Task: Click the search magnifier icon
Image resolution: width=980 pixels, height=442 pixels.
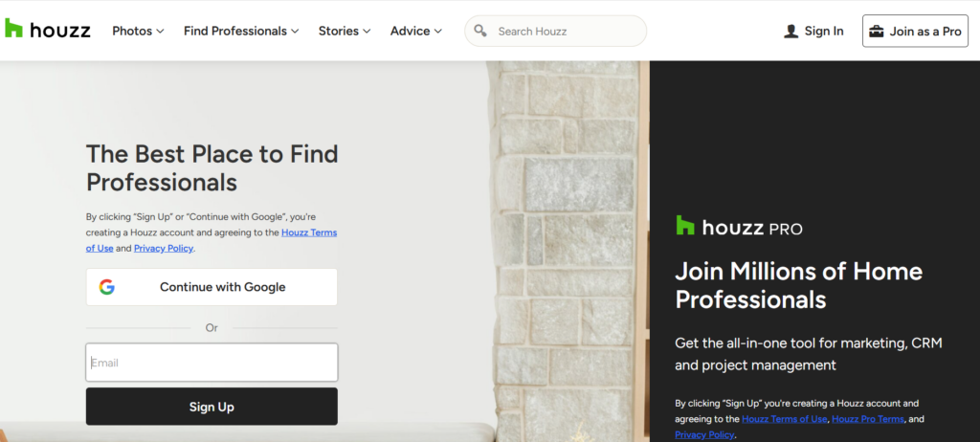Action: coord(480,31)
